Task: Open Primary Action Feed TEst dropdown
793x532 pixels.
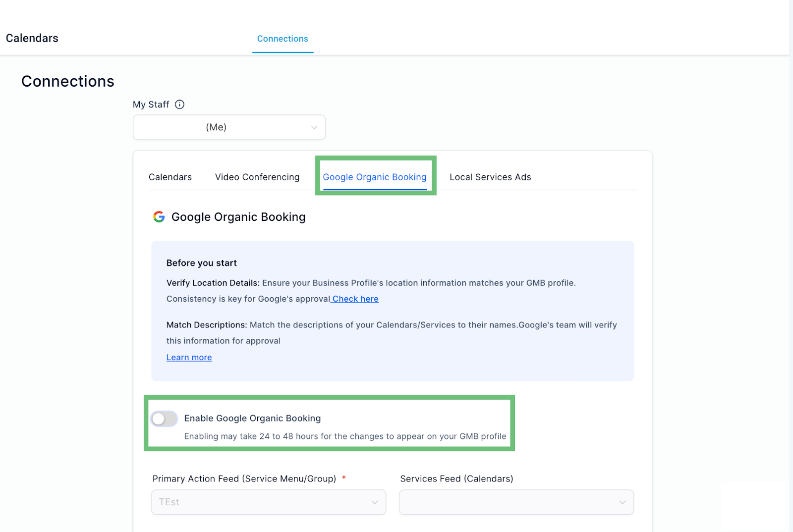Action: coord(269,502)
